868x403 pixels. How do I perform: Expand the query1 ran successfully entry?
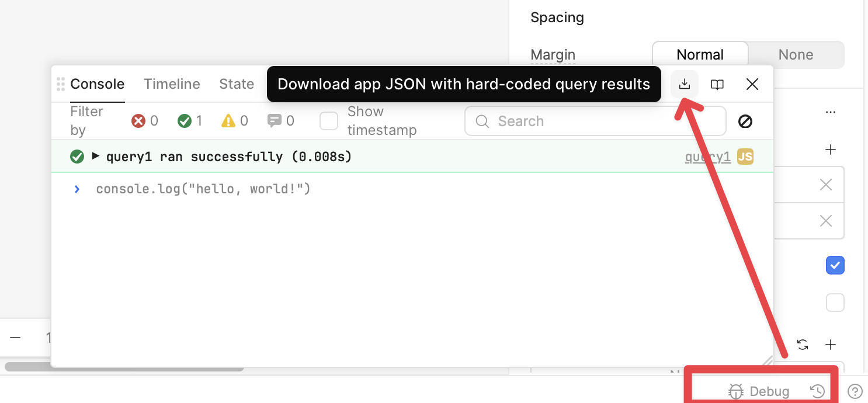pyautogui.click(x=96, y=156)
